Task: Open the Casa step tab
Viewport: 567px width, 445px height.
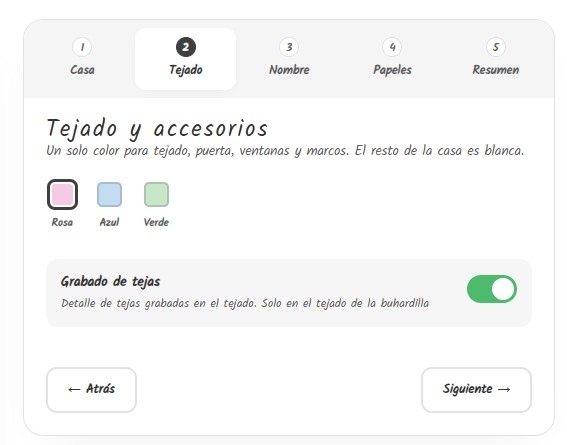Action: 82,59
